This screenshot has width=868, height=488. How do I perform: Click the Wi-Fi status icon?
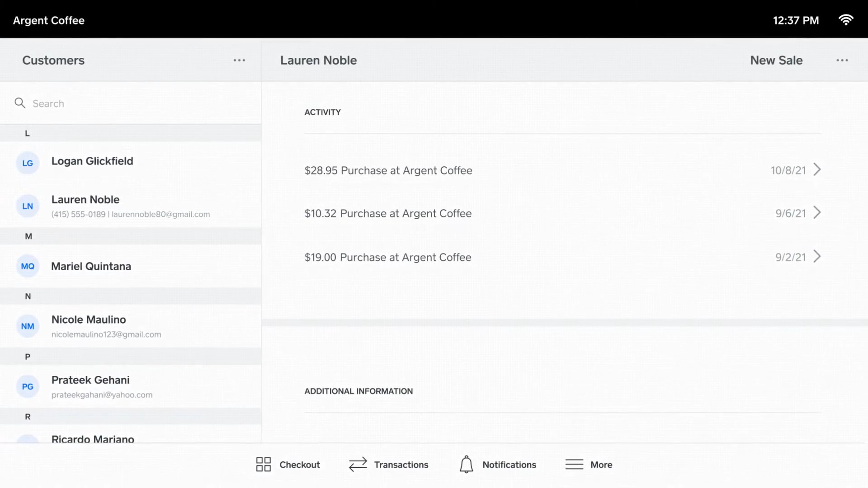click(845, 20)
